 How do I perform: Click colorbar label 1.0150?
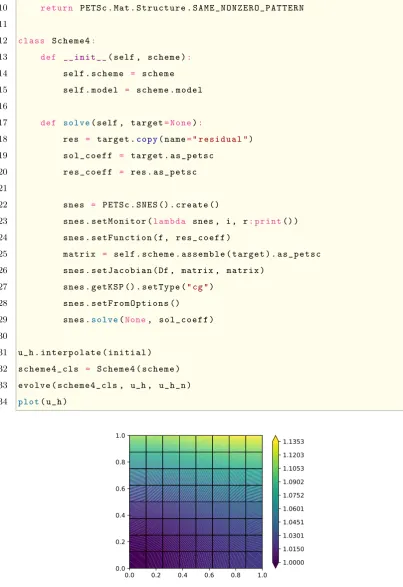[293, 549]
